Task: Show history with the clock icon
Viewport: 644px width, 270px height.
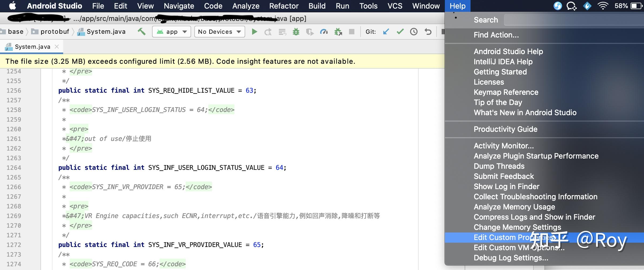Action: click(x=414, y=31)
